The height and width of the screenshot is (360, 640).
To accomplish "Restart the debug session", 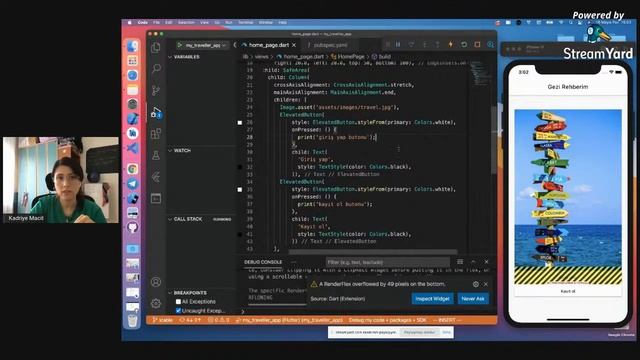I will pyautogui.click(x=464, y=44).
